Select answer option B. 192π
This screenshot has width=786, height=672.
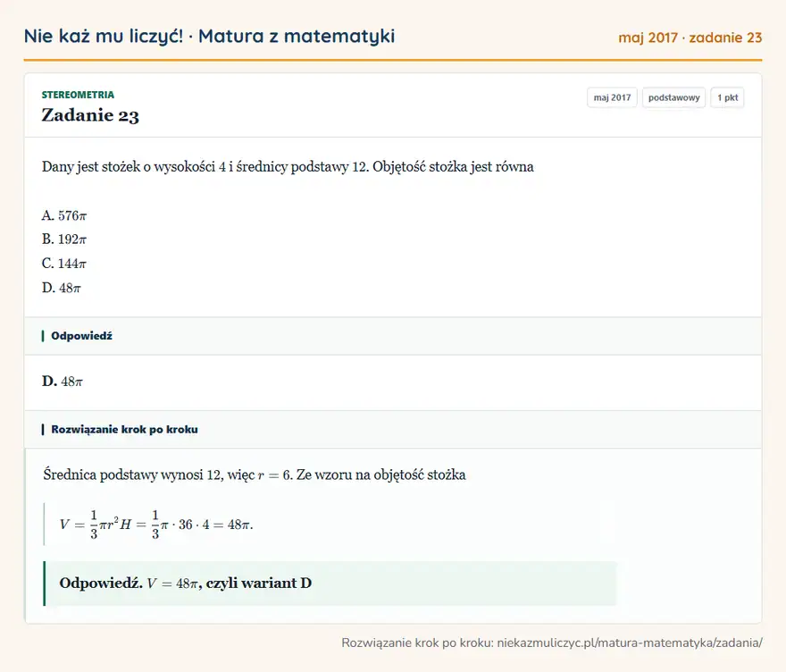click(x=64, y=239)
